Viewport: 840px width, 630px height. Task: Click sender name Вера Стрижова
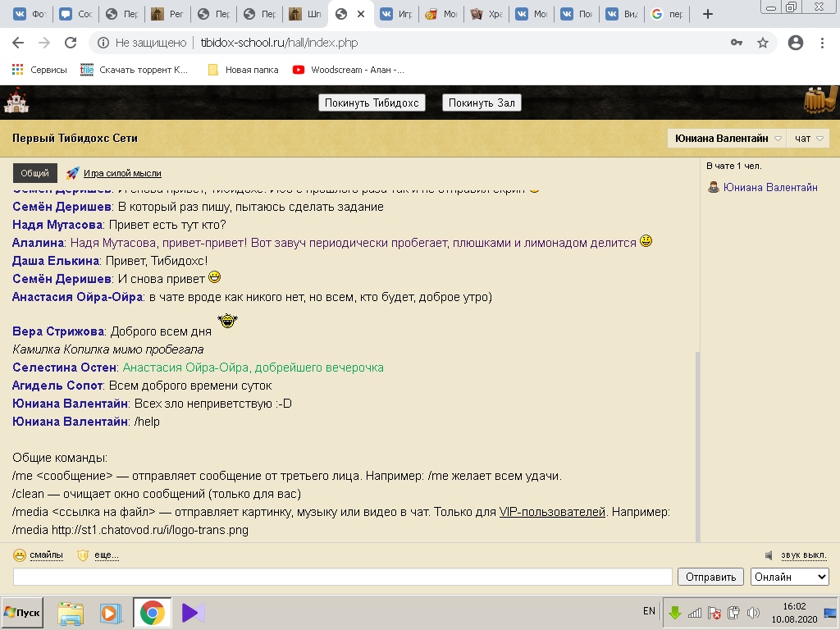tap(58, 331)
